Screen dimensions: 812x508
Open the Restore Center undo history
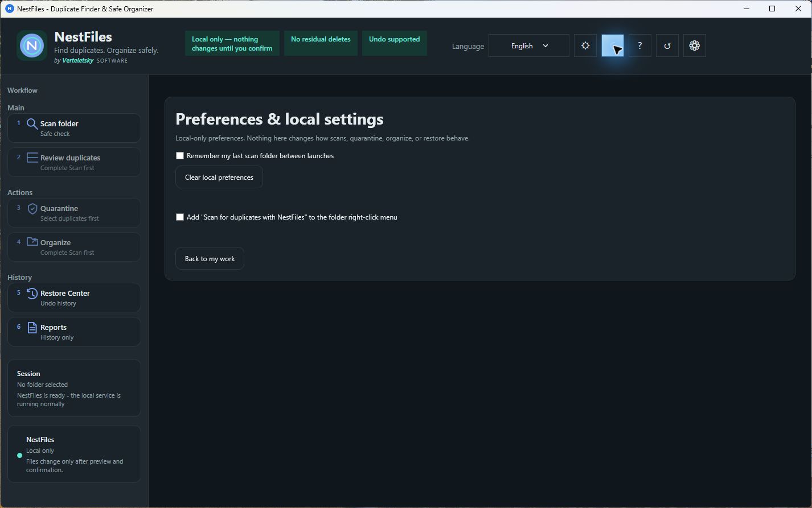74,298
